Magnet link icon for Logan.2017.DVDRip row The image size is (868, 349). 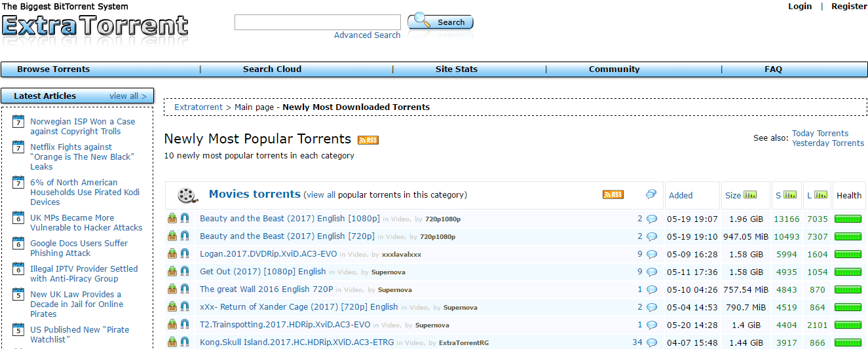pos(185,254)
